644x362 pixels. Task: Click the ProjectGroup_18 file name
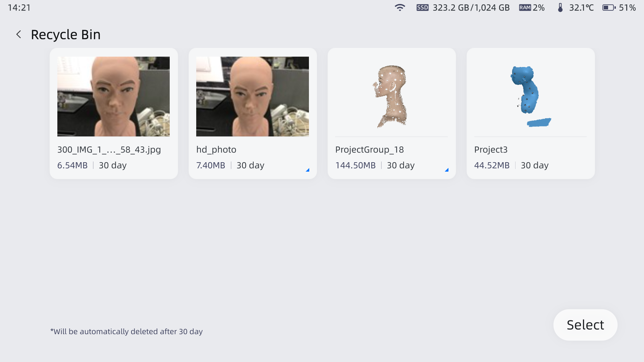(x=369, y=149)
